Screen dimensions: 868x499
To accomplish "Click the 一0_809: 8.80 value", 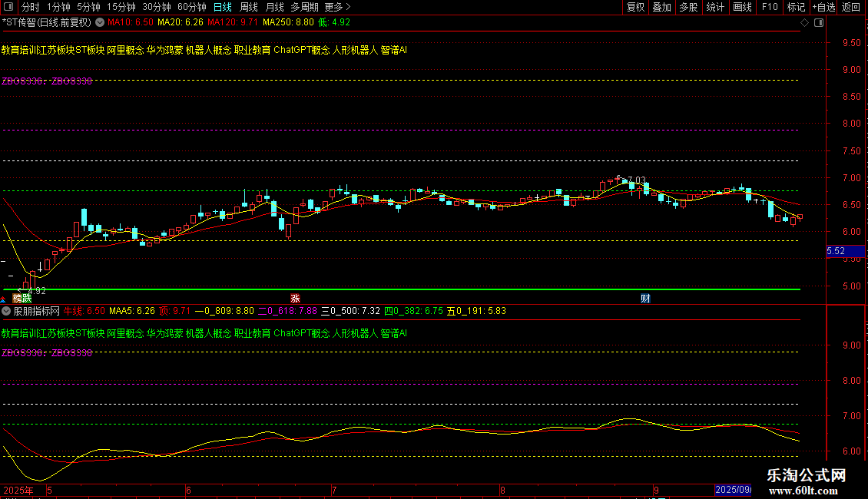I will click(x=224, y=311).
